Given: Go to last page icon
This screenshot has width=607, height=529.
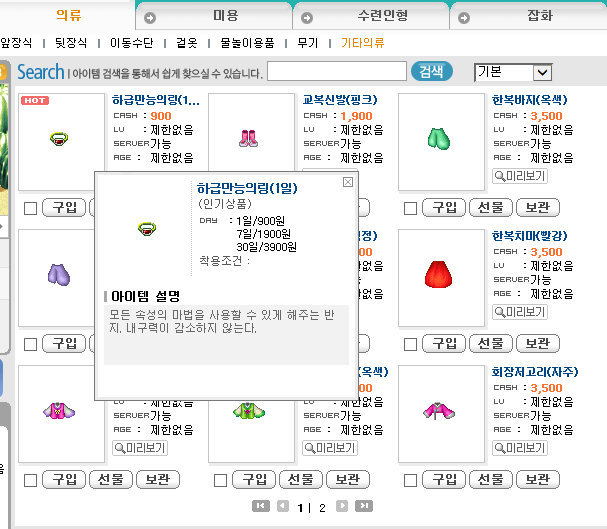Looking at the screenshot, I should click(x=364, y=506).
